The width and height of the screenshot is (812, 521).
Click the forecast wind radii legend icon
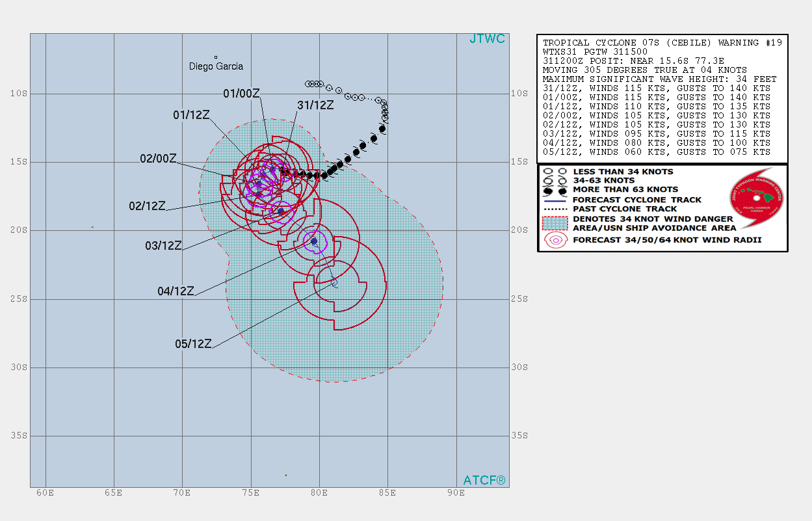pyautogui.click(x=555, y=241)
